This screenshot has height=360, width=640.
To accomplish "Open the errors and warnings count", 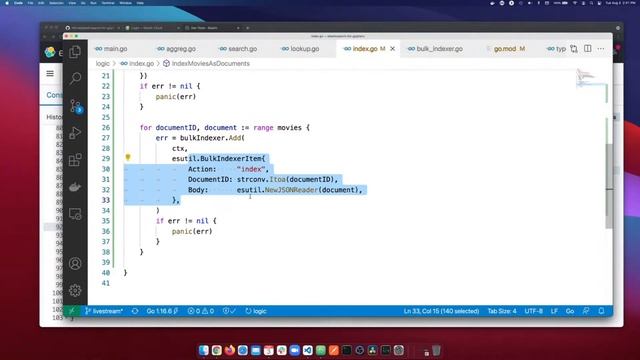I will (200, 311).
